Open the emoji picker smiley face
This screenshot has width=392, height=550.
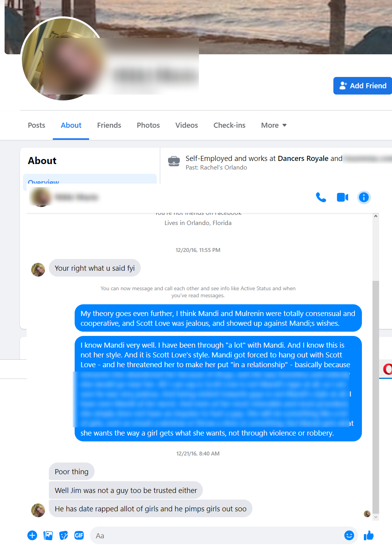point(349,536)
